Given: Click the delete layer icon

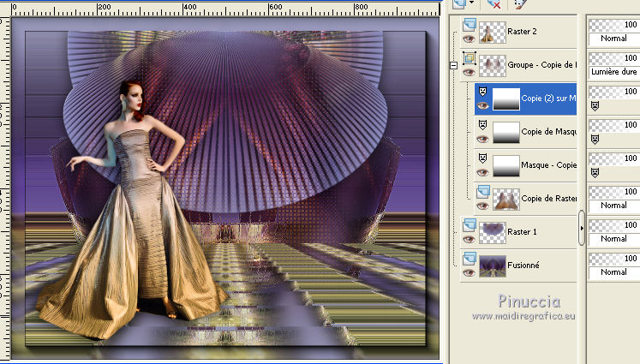Looking at the screenshot, I should [494, 4].
